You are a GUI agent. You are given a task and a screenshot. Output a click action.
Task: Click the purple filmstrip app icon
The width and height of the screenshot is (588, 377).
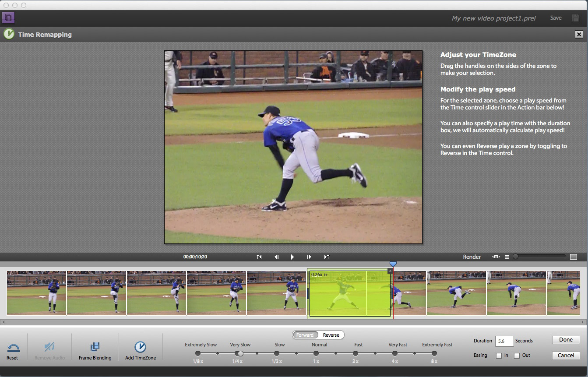point(8,18)
